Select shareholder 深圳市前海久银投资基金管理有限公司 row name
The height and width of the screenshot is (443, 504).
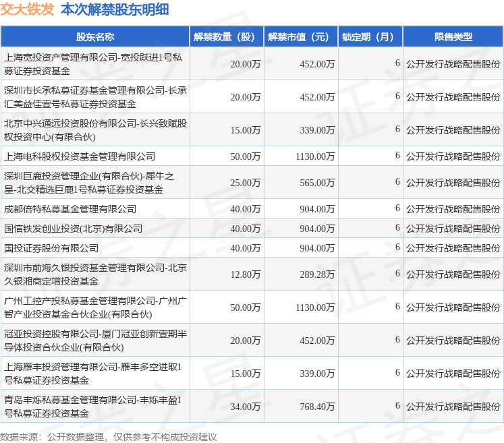tap(95, 274)
